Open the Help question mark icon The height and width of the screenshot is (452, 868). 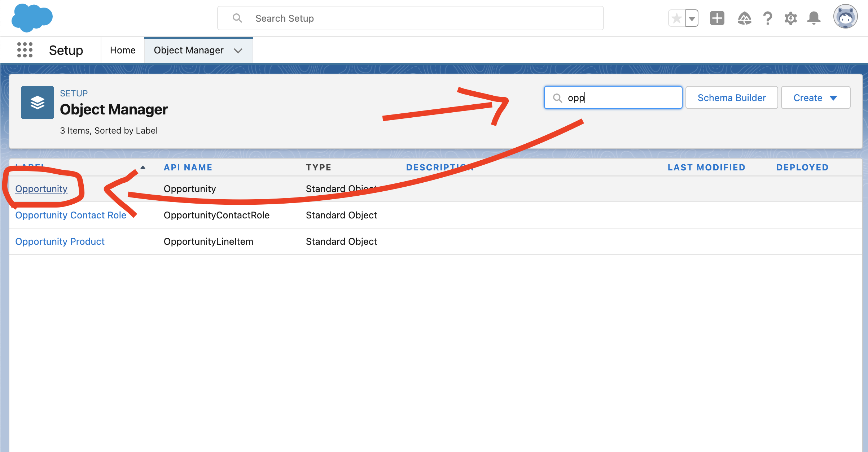pos(768,18)
